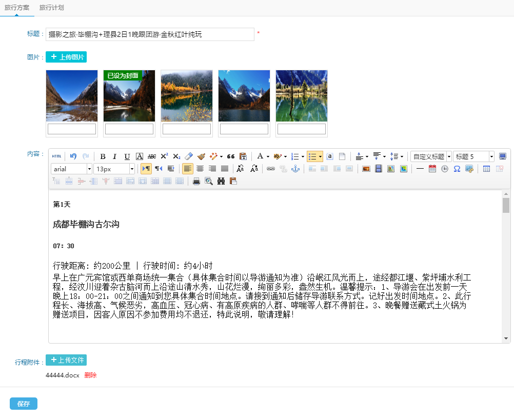
Task: Insert special character with Omega icon
Action: [x=457, y=169]
